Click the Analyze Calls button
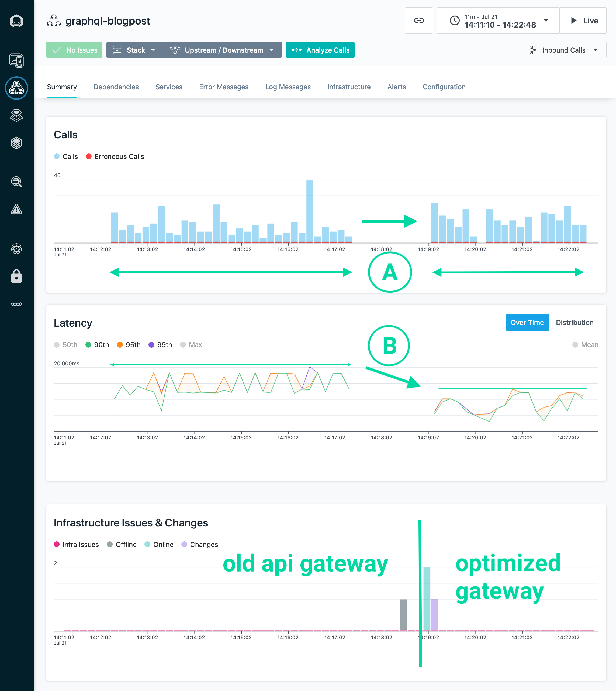Viewport: 616px width, 691px height. (x=320, y=50)
